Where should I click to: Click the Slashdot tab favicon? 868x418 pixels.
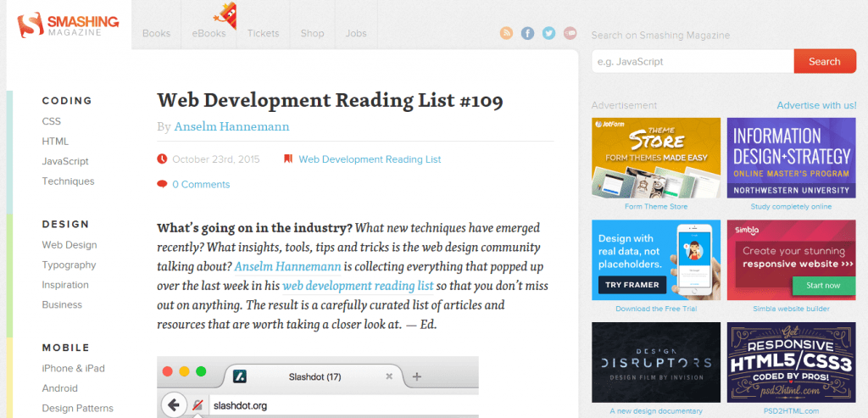click(240, 376)
